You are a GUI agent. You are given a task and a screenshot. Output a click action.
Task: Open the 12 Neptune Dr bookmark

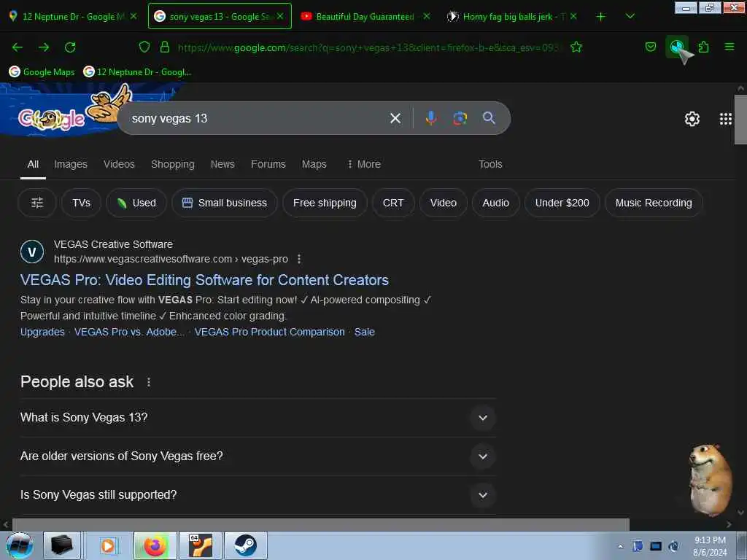137,72
